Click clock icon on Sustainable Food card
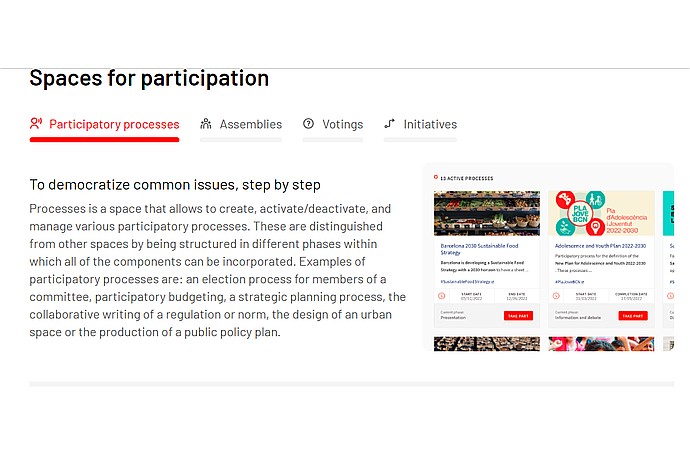Image resolution: width=690 pixels, height=460 pixels. 442,296
